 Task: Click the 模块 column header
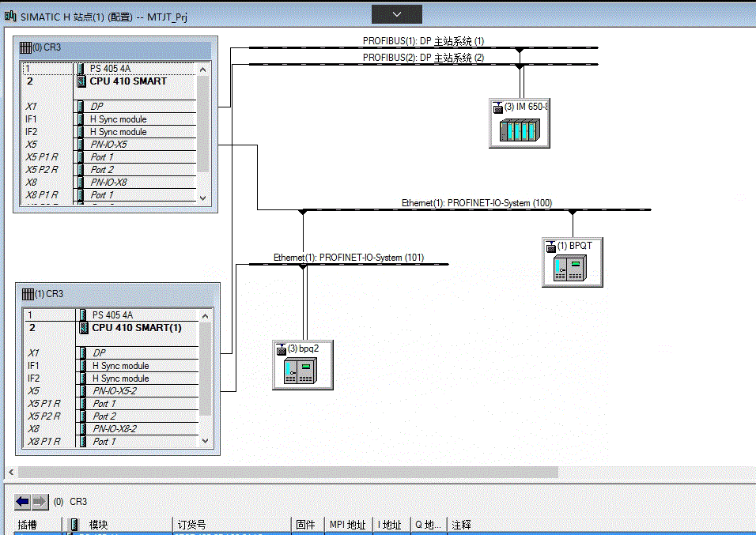(118, 525)
